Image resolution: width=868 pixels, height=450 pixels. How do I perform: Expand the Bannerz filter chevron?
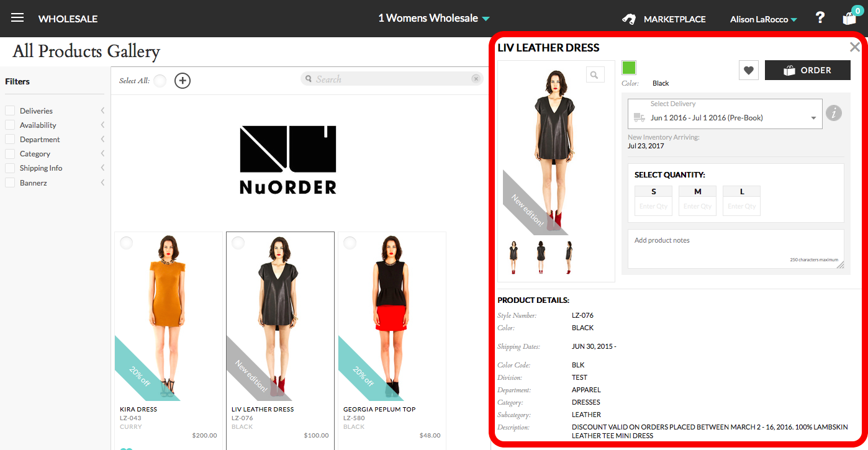coord(102,182)
